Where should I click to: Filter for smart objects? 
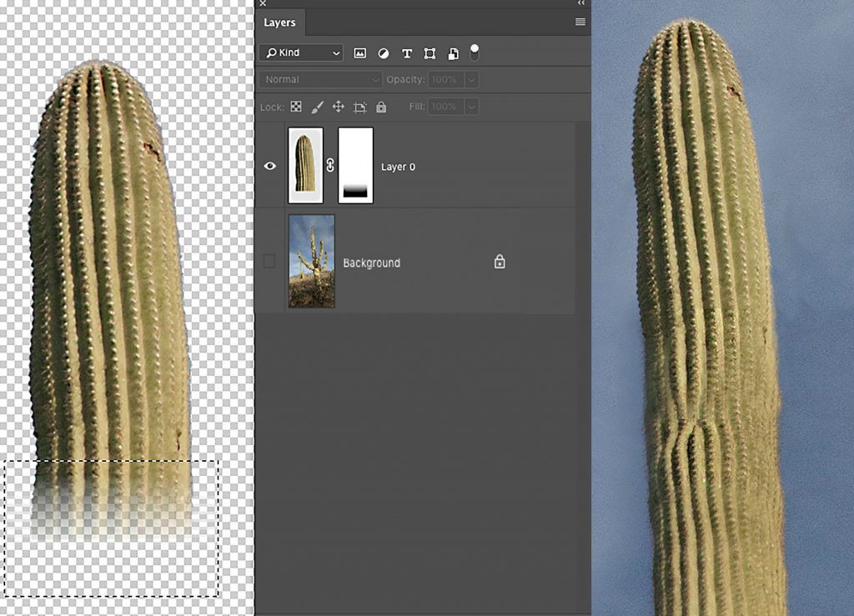click(x=451, y=53)
